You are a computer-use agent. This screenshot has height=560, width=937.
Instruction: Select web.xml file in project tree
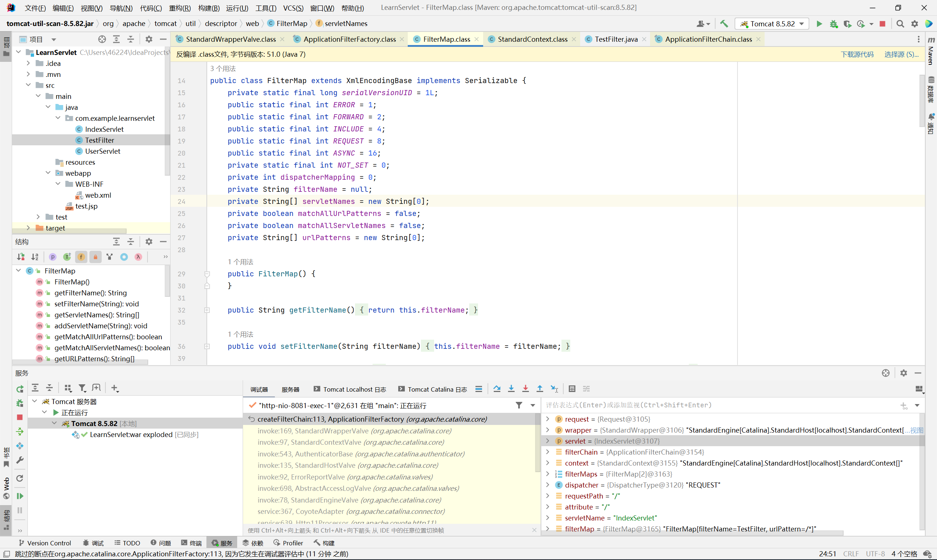98,195
